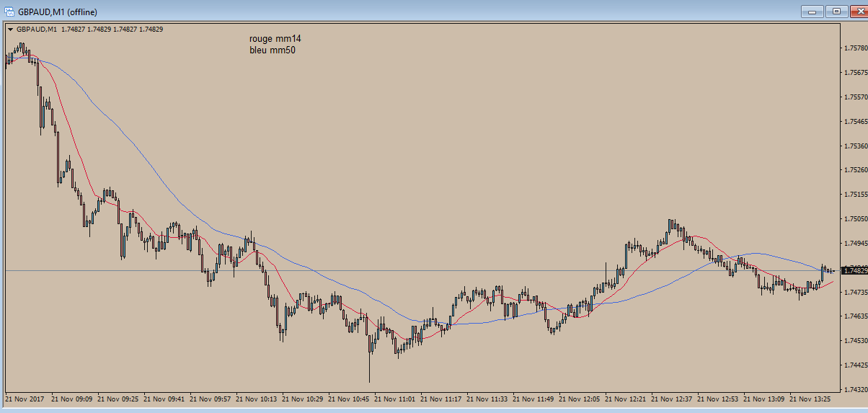
Task: Click price level 1.75465 on the axis
Action: pos(854,122)
